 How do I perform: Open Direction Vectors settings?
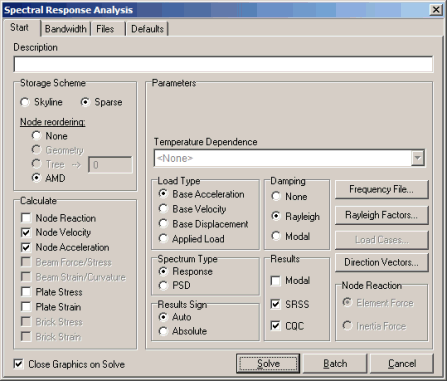(x=381, y=262)
